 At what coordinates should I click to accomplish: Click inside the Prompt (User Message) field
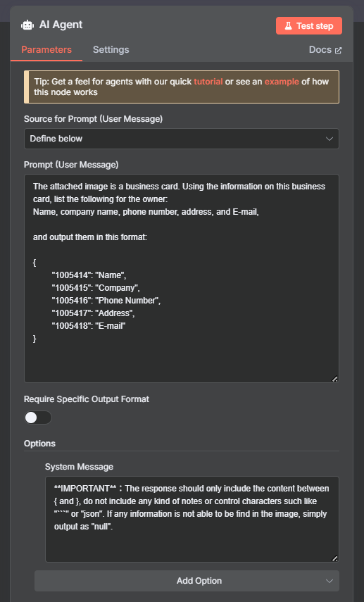pyautogui.click(x=182, y=278)
